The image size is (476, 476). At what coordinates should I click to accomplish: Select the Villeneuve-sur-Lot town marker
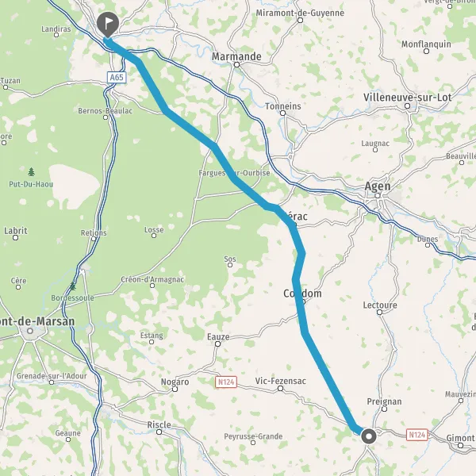point(408,106)
